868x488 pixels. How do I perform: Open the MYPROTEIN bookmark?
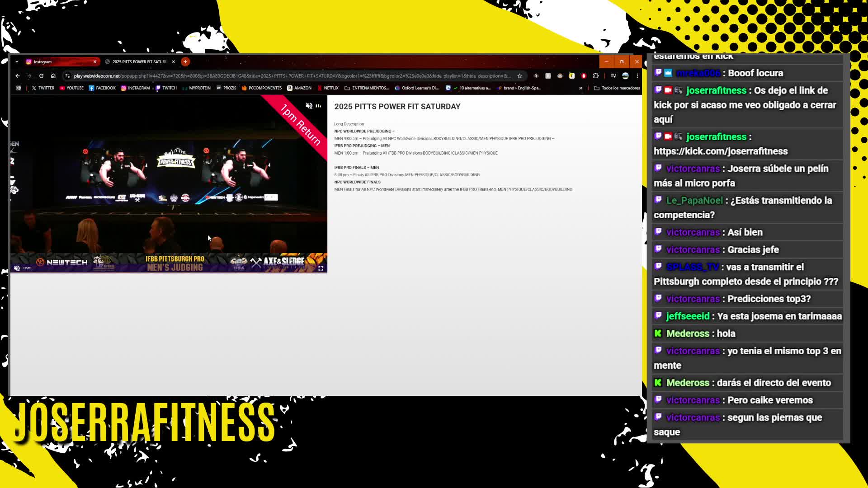(196, 88)
